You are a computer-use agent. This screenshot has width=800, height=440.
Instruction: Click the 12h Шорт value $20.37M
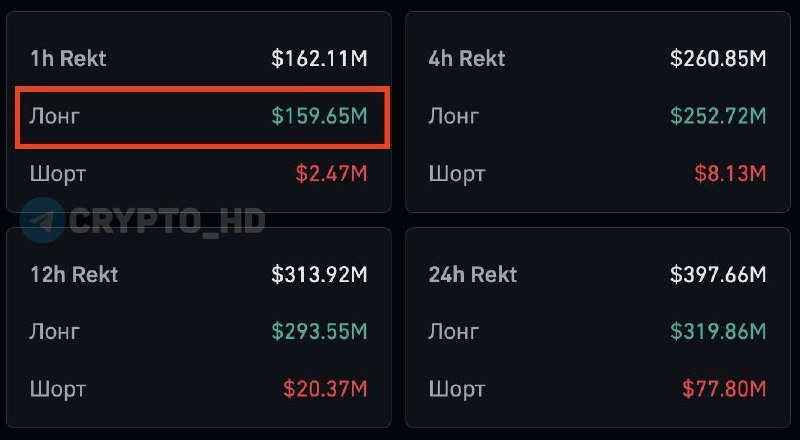[x=326, y=389]
